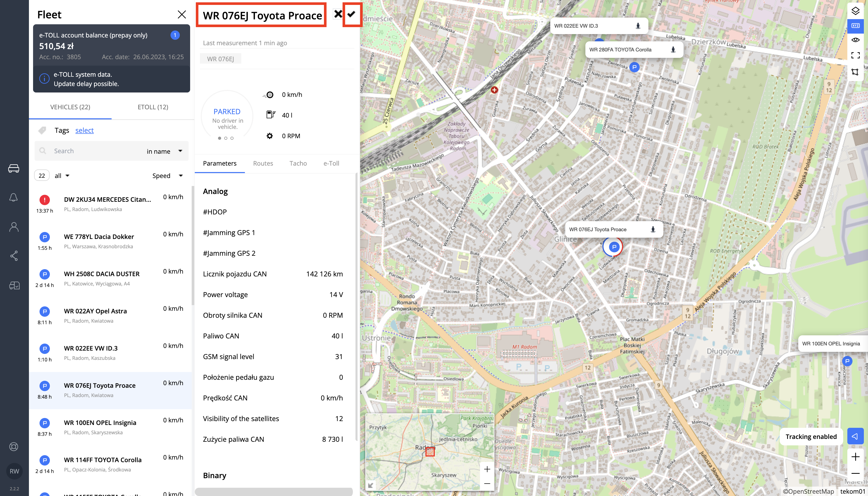
Task: Open the Routes tab
Action: [x=263, y=163]
